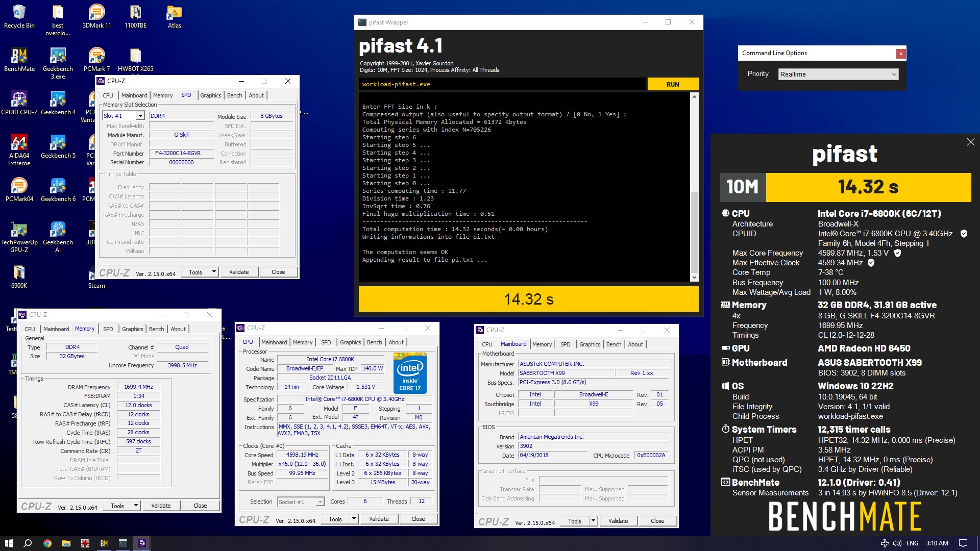Open the Windows notification center
The width and height of the screenshot is (980, 551).
963,543
